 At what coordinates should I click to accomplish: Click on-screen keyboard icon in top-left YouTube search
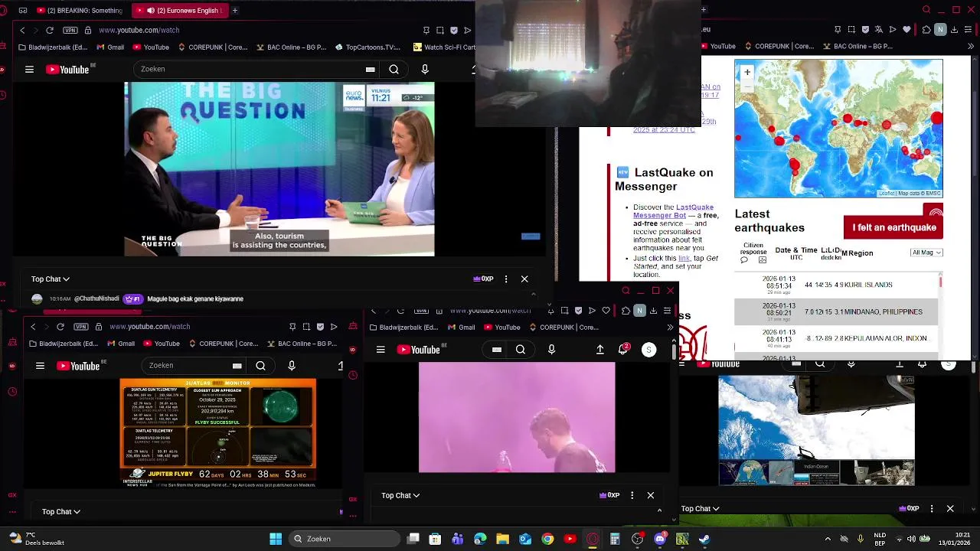[370, 70]
